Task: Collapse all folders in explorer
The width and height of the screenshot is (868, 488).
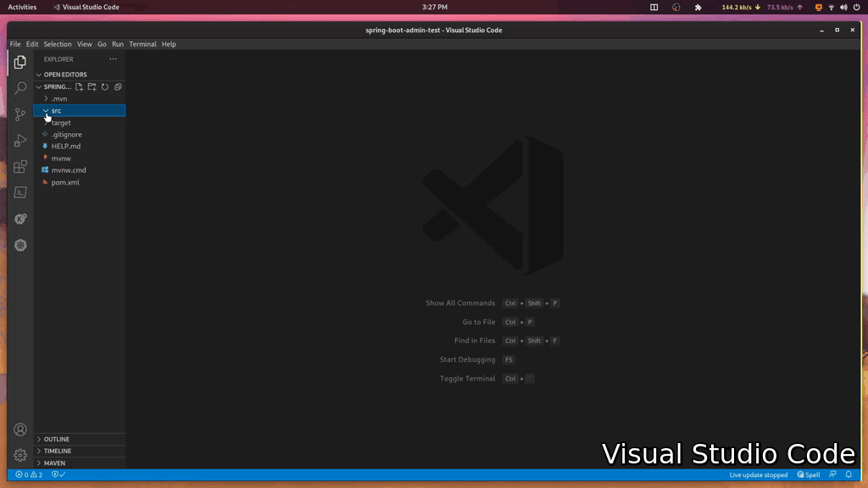Action: tap(118, 86)
